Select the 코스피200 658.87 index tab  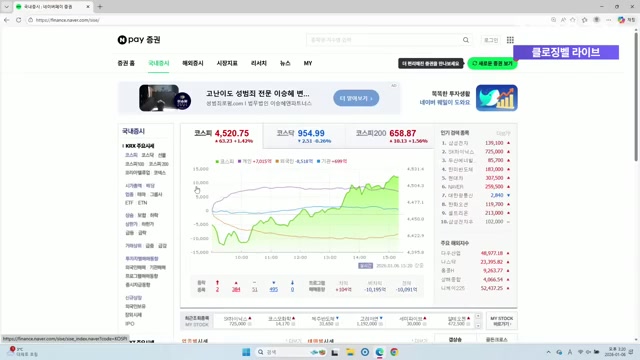click(391, 136)
